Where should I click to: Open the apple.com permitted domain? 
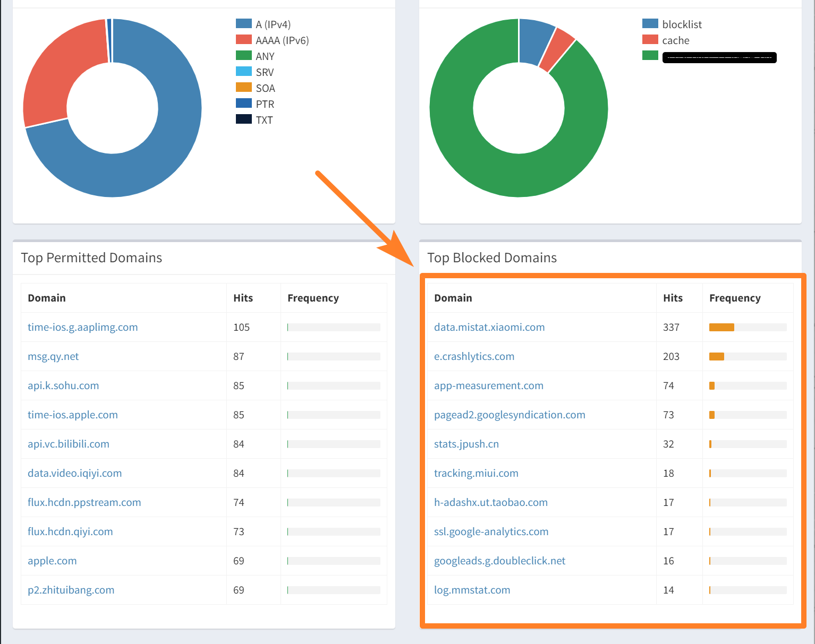52,561
